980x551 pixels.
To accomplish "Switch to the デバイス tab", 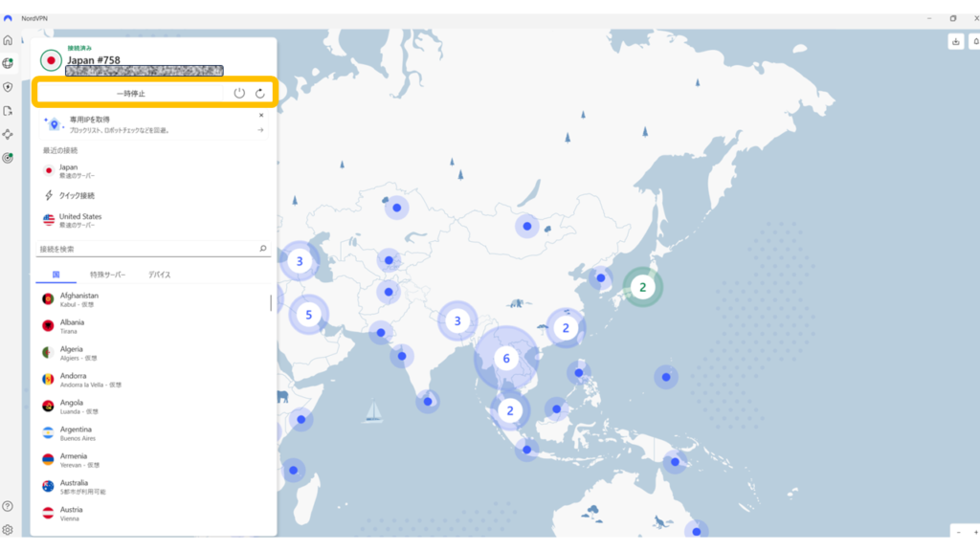I will [x=159, y=275].
